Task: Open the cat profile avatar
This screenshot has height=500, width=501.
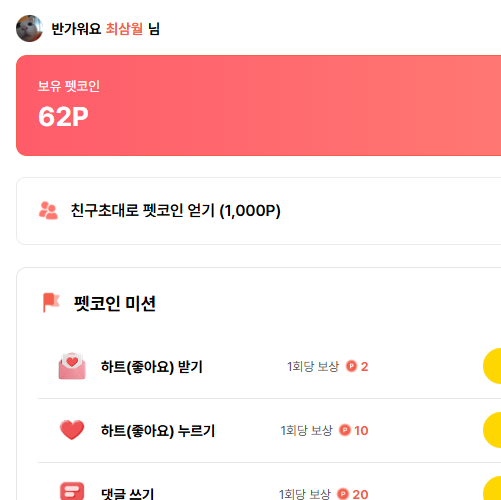Action: click(x=29, y=28)
